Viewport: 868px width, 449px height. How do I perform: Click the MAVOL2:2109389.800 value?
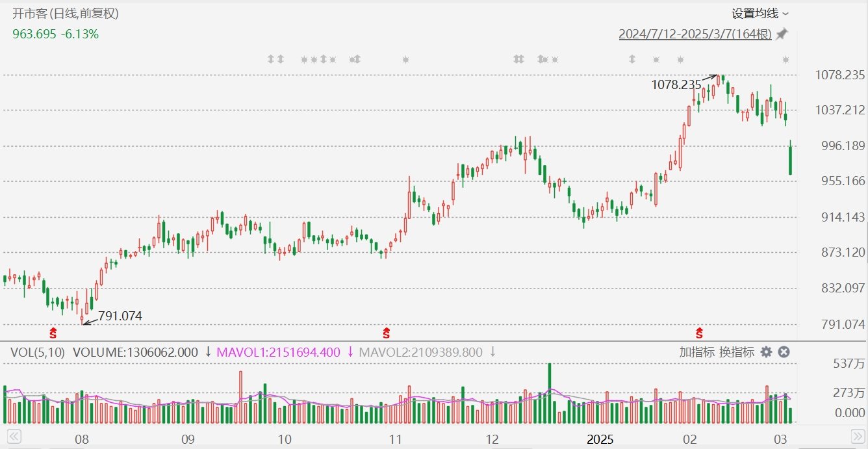pyautogui.click(x=421, y=352)
